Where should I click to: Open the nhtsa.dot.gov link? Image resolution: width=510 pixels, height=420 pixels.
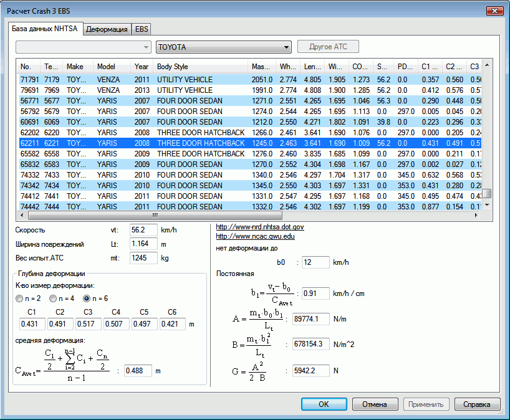click(x=260, y=227)
